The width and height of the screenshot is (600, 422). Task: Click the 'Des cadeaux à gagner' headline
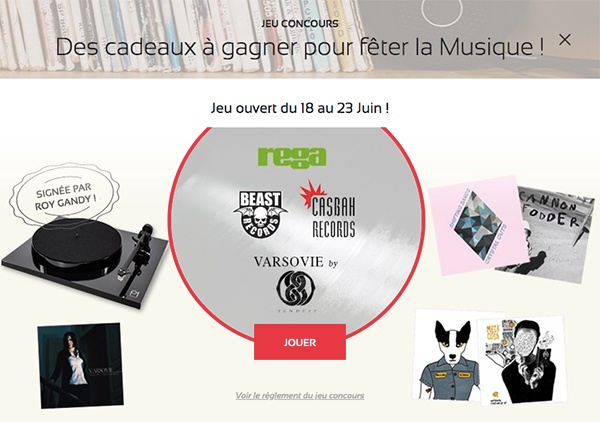tap(300, 47)
